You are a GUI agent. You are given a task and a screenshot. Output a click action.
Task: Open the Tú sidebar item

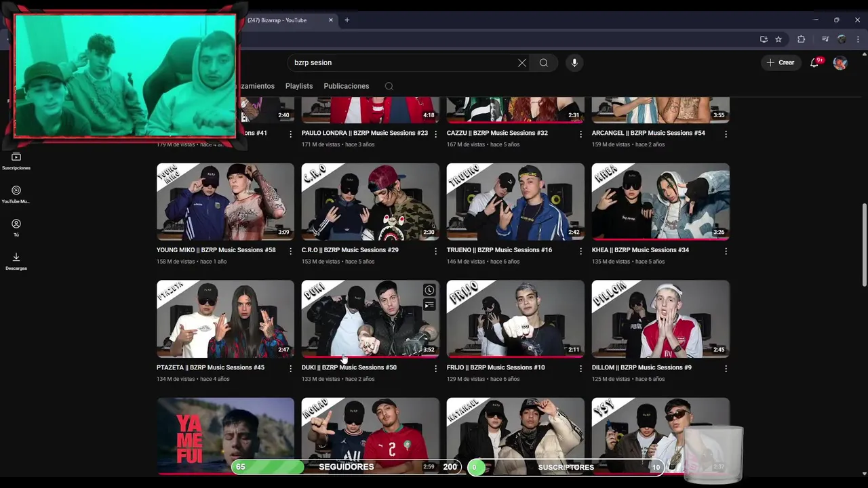tap(16, 228)
